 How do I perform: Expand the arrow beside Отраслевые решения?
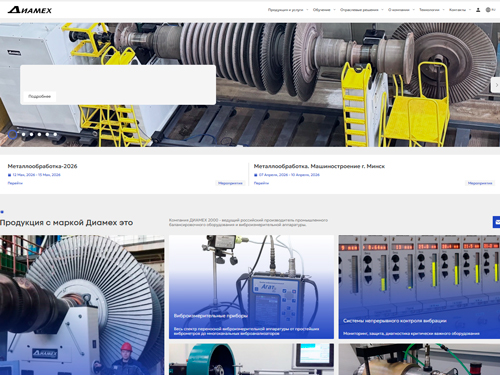[x=382, y=10]
